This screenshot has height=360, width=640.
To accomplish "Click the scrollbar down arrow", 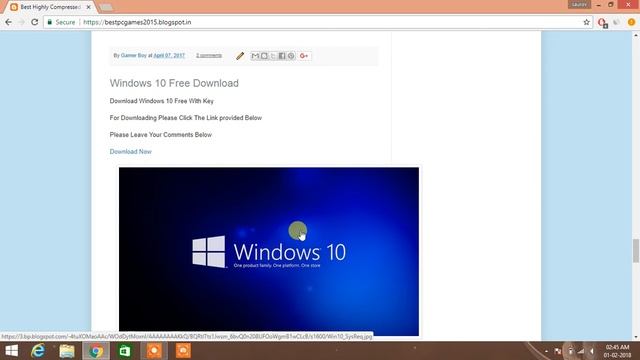I will tap(636, 337).
